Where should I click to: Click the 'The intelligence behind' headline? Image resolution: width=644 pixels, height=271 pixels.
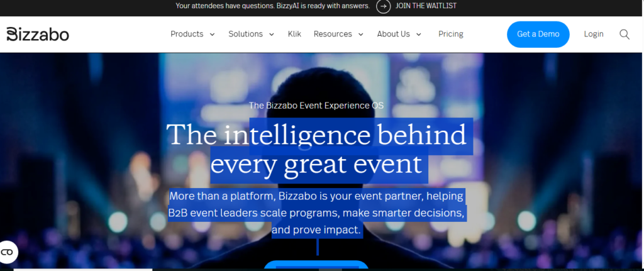pyautogui.click(x=316, y=135)
